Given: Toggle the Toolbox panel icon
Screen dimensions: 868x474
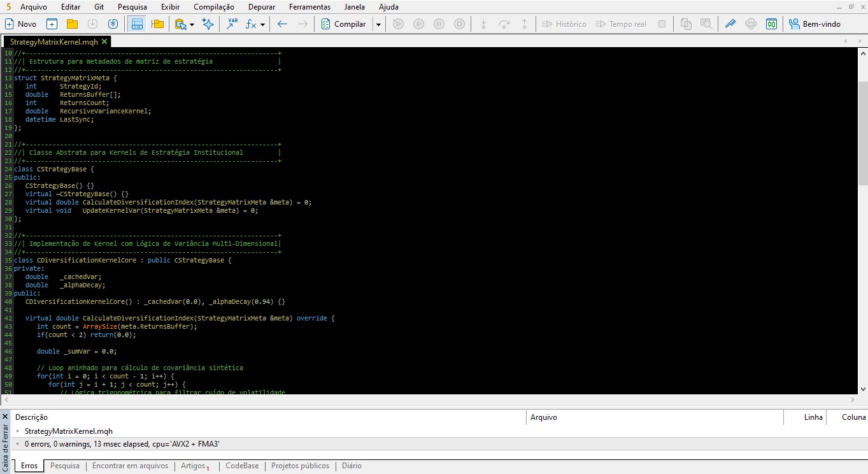Looking at the screenshot, I should (136, 24).
